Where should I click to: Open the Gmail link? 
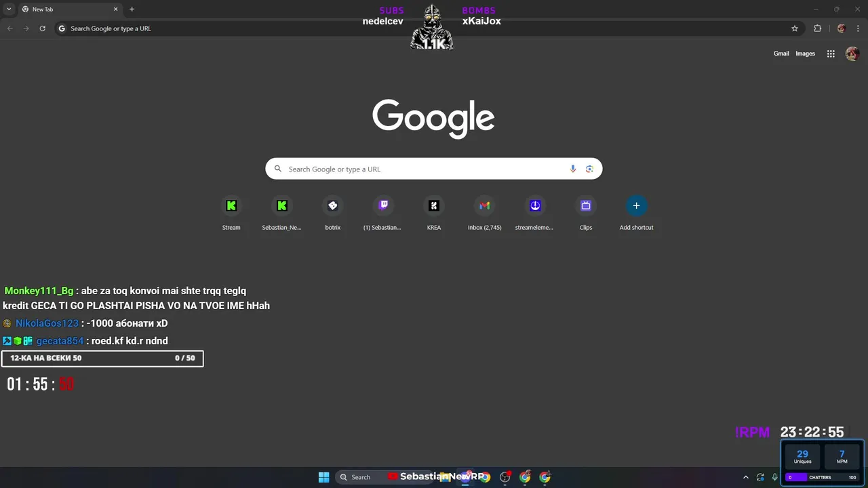coord(781,54)
